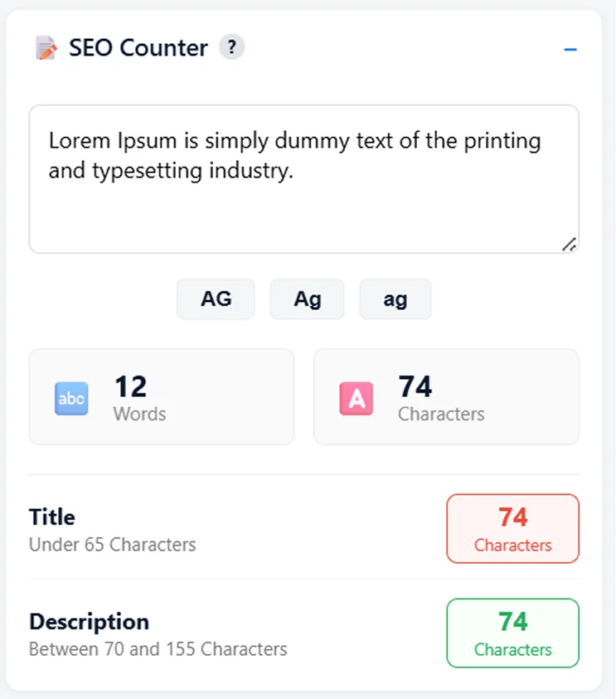616x699 pixels.
Task: Select the 12 Words stat card
Action: coord(161,397)
